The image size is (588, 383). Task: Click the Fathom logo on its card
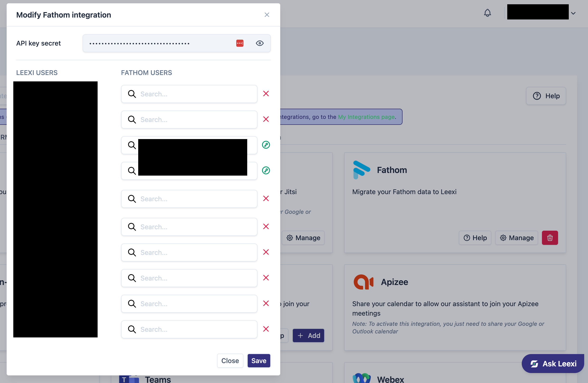(x=361, y=170)
